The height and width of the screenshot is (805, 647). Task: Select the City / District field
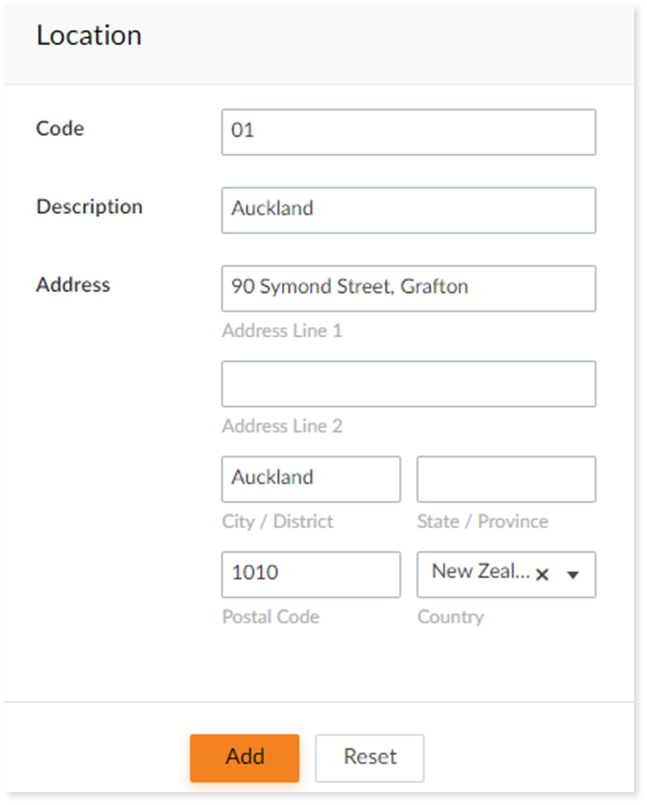tap(310, 478)
